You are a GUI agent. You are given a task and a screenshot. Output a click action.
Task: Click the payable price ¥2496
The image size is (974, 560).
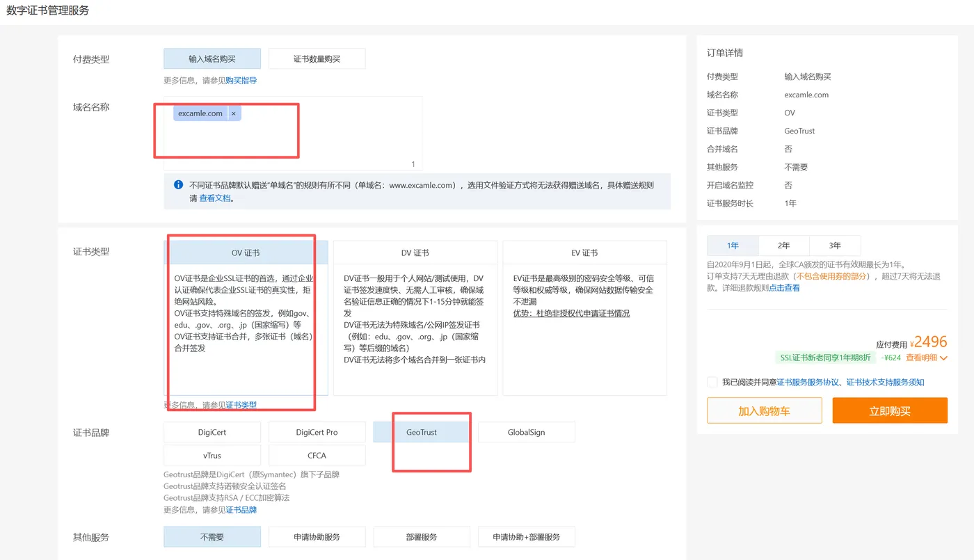(x=929, y=342)
